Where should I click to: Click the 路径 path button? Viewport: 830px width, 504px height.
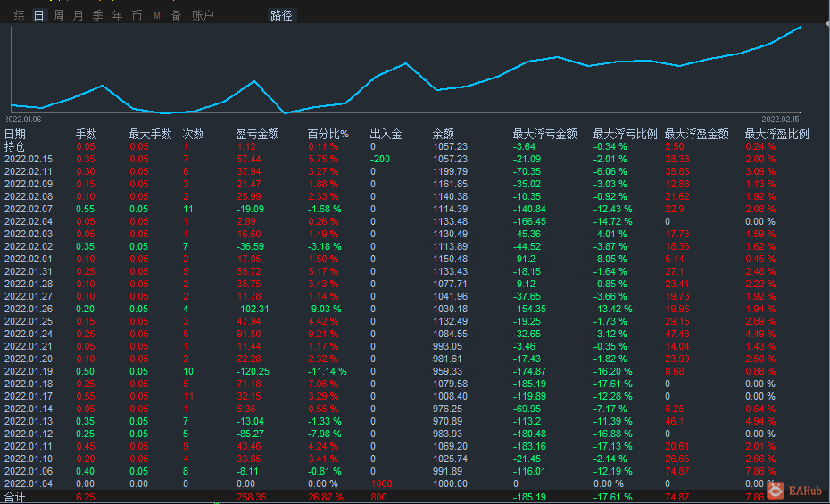tap(281, 15)
